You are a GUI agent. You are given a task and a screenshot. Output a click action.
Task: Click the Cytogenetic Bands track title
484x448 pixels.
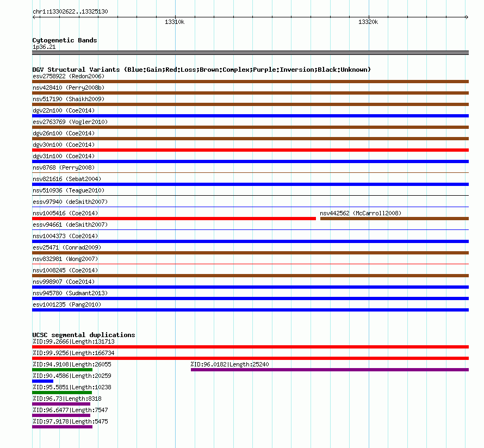(x=65, y=40)
